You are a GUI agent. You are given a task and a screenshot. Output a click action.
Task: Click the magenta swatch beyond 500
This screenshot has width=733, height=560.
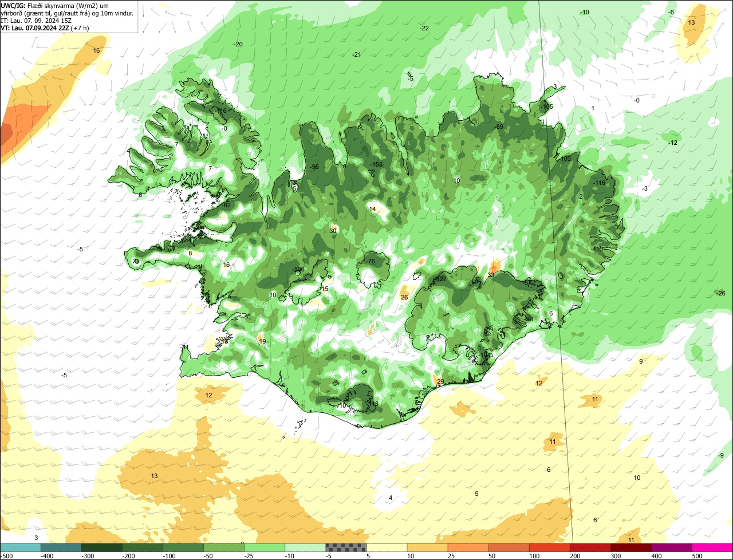[x=712, y=547]
